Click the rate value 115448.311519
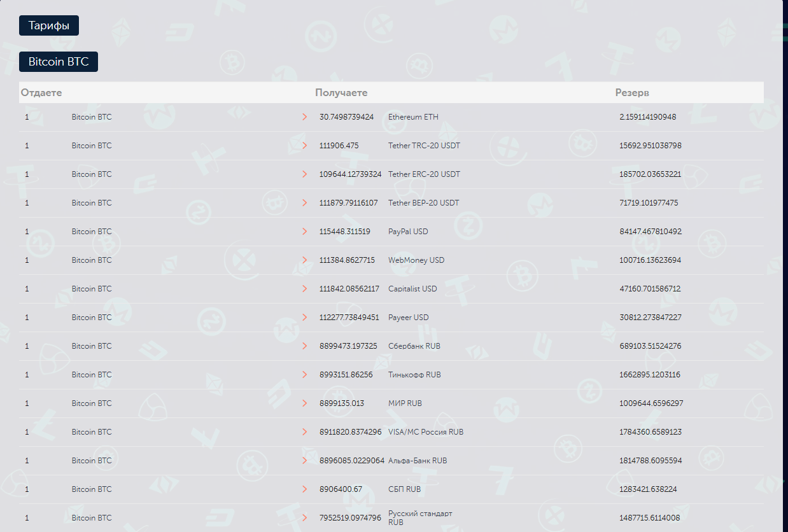 pyautogui.click(x=345, y=232)
